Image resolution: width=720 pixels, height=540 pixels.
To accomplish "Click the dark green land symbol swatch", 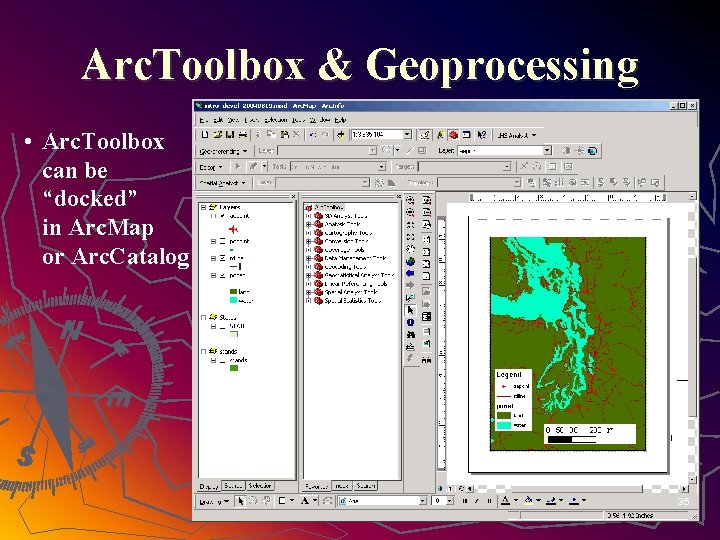I will pyautogui.click(x=233, y=292).
